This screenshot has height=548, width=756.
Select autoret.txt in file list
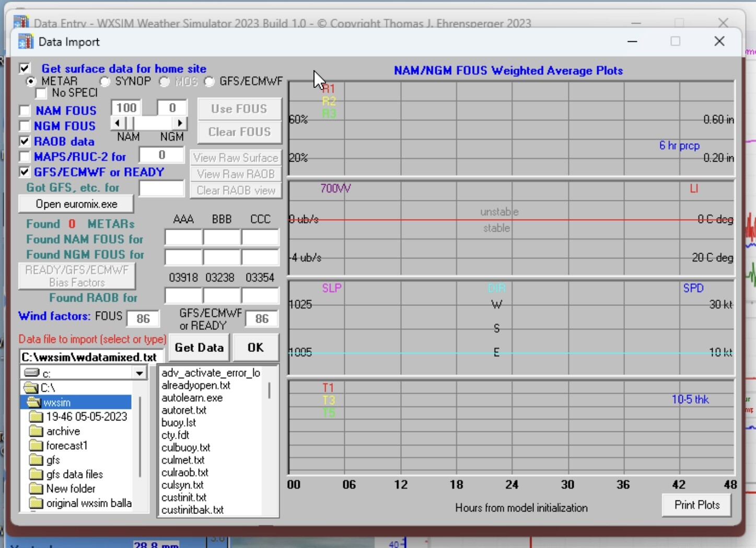click(184, 410)
